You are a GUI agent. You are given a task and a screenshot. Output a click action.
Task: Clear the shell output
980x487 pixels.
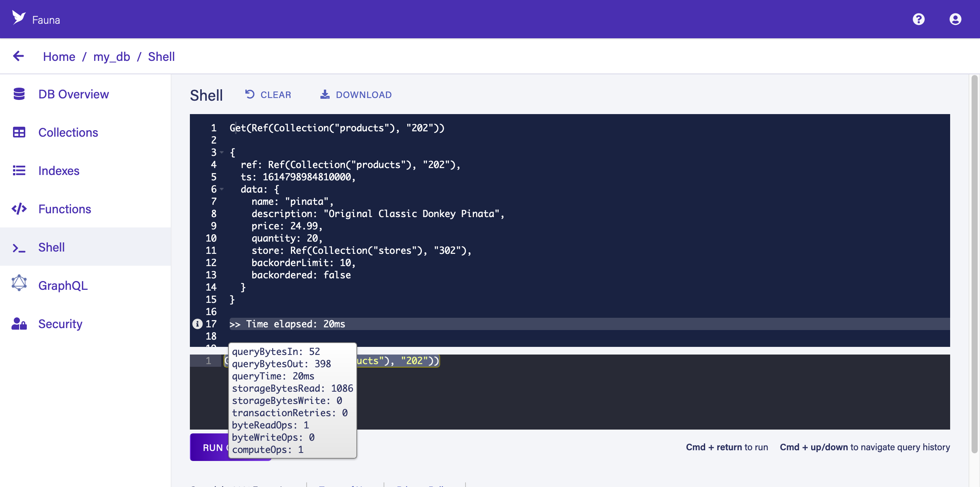pyautogui.click(x=268, y=95)
